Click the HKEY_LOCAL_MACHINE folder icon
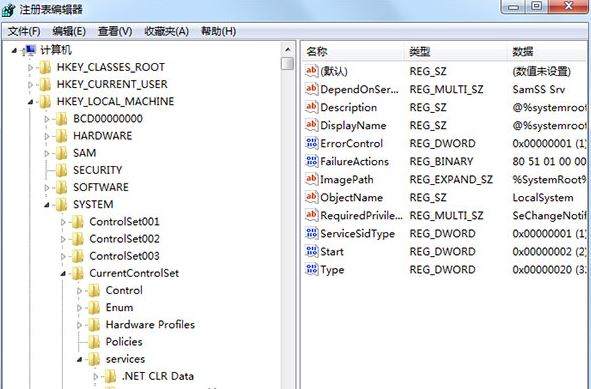Viewport: 591px width, 389px height. click(x=45, y=101)
